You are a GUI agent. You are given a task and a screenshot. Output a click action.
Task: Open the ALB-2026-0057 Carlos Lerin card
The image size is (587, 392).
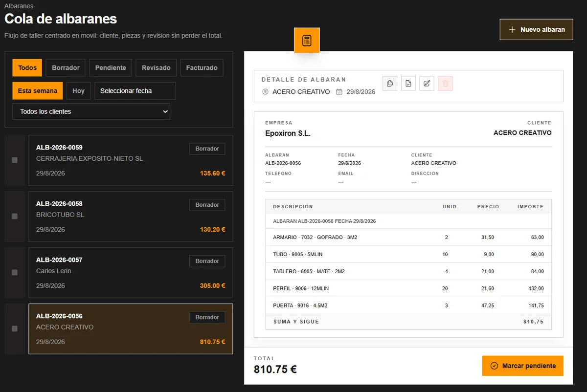(131, 273)
